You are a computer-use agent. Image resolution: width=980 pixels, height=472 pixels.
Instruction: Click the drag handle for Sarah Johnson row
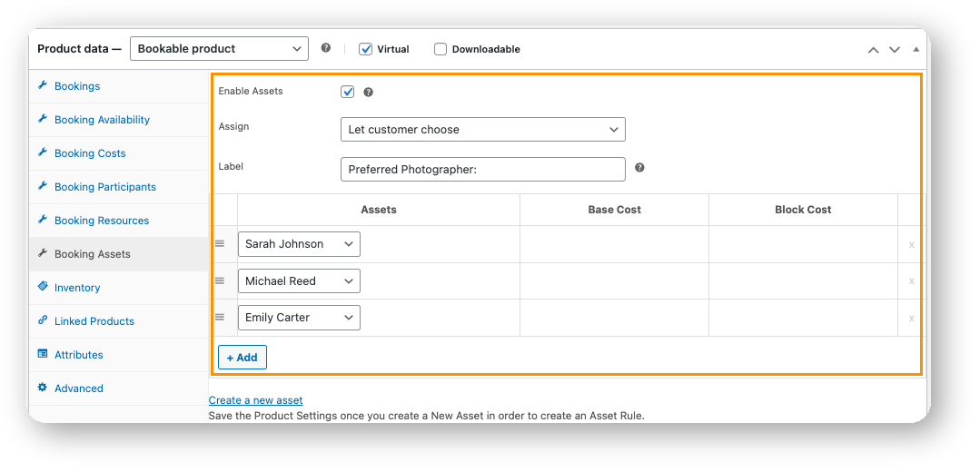(x=220, y=243)
